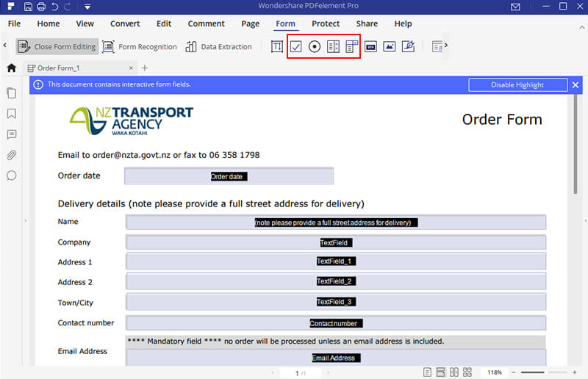Image resolution: width=588 pixels, height=379 pixels.
Task: Open the attachments panel
Action: (12, 155)
